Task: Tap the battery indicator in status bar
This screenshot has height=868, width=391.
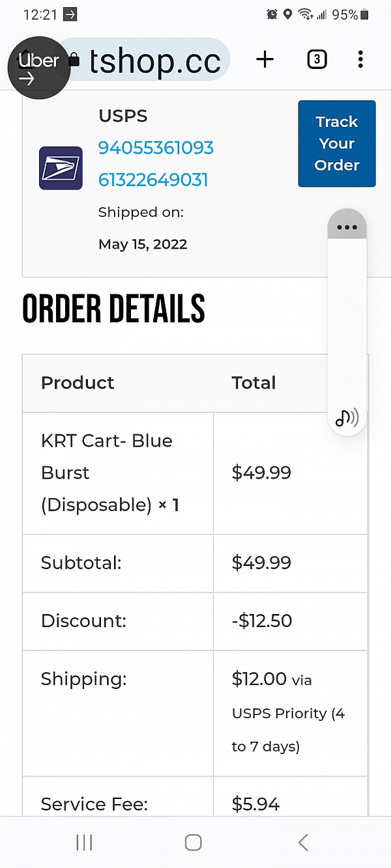Action: pos(365,14)
